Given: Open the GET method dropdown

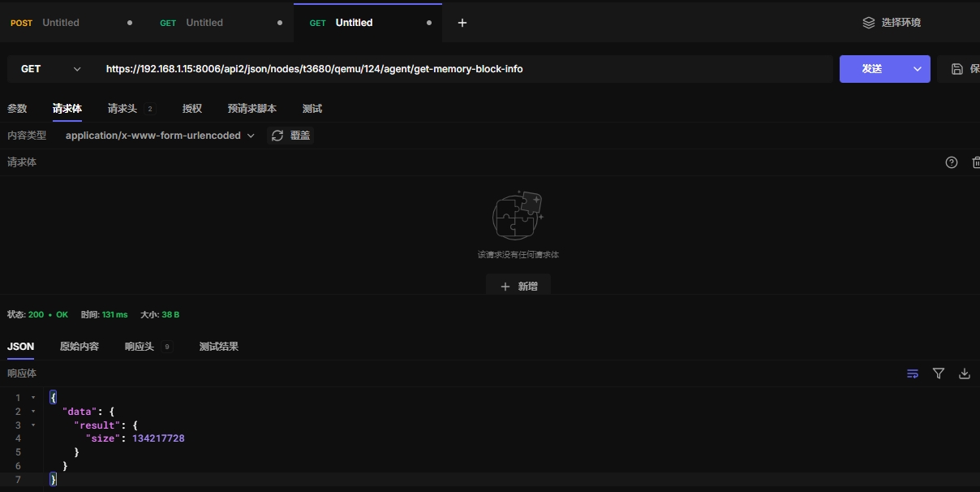Looking at the screenshot, I should pos(50,69).
